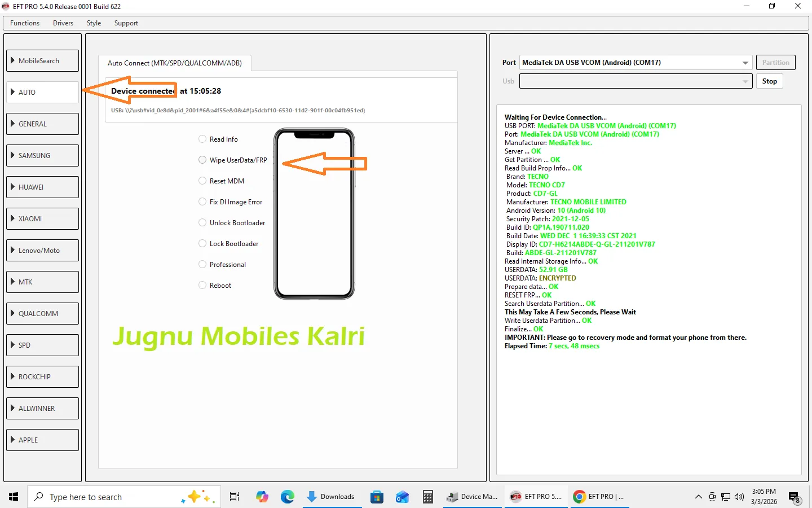Open the Functions menu
812x508 pixels.
[x=25, y=23]
